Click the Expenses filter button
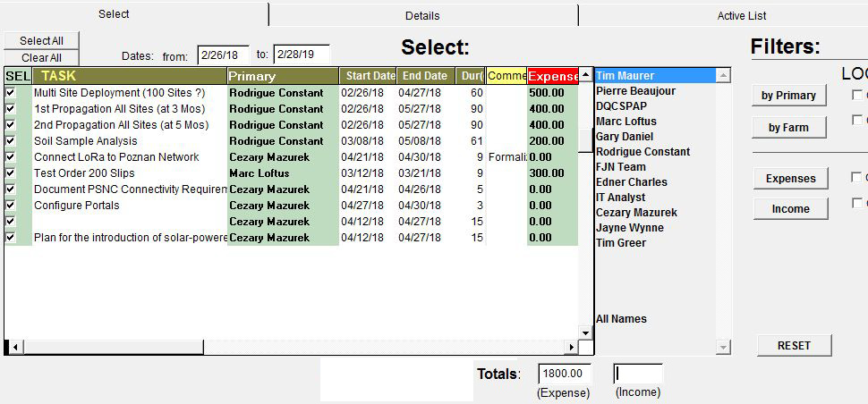This screenshot has width=868, height=404. [789, 179]
